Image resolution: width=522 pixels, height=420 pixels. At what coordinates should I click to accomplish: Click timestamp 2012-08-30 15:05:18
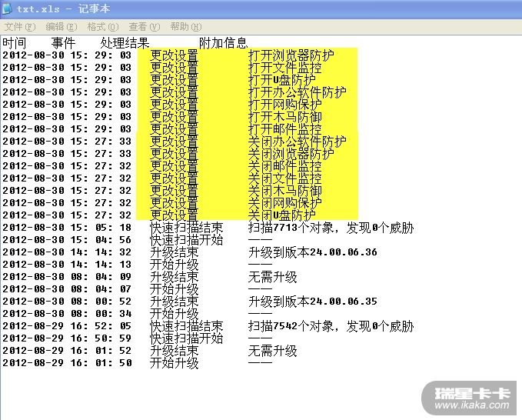pyautogui.click(x=67, y=228)
